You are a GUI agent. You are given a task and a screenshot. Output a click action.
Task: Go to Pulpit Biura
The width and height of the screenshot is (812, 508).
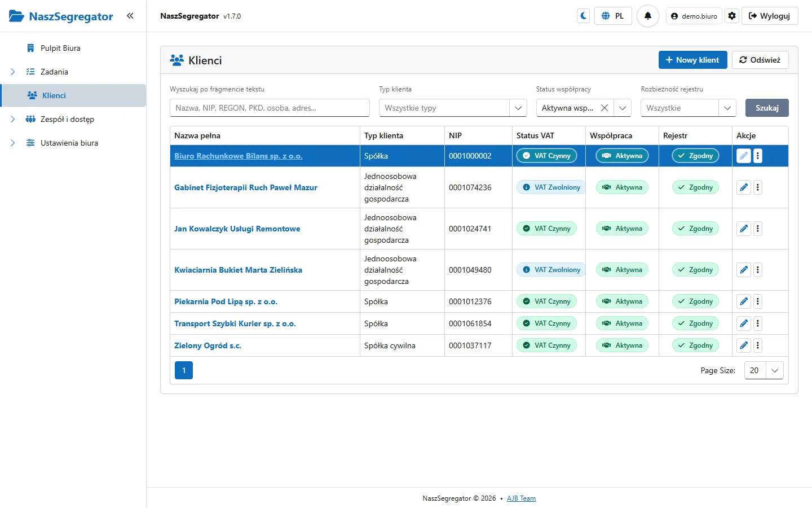coord(60,48)
